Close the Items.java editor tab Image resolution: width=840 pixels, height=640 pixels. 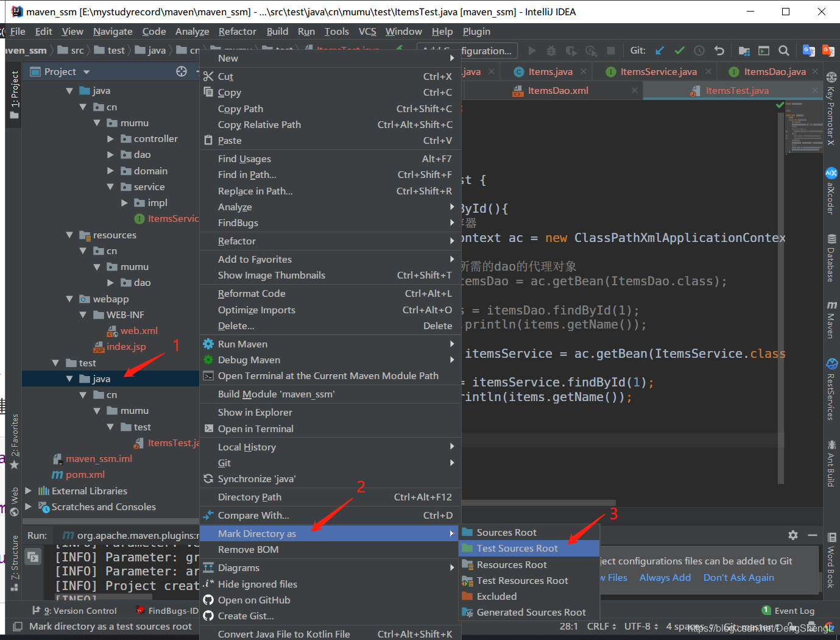click(584, 72)
